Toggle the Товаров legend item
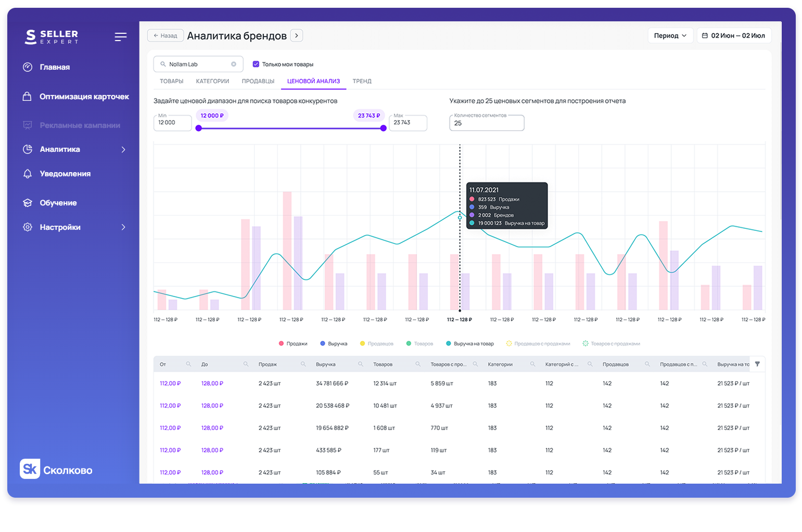 (419, 344)
